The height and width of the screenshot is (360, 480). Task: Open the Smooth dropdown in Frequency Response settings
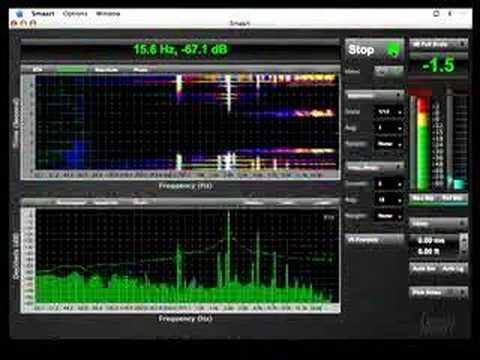(x=389, y=184)
